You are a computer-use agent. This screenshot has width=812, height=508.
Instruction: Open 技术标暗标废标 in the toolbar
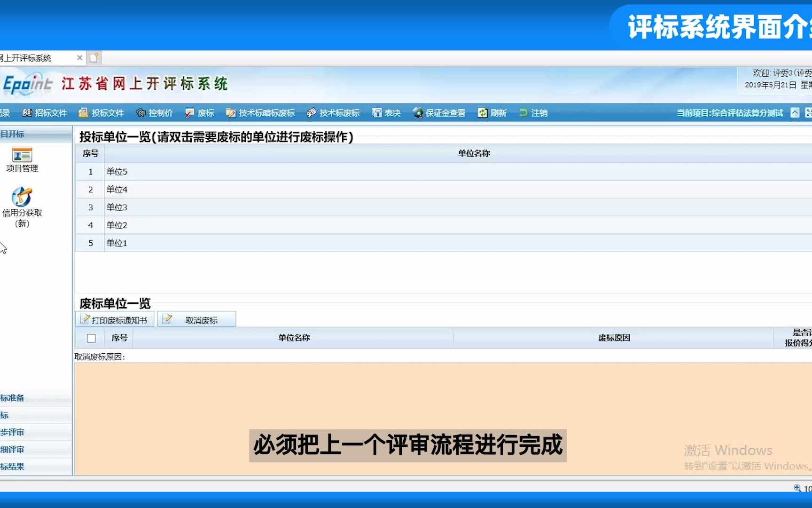pyautogui.click(x=260, y=113)
